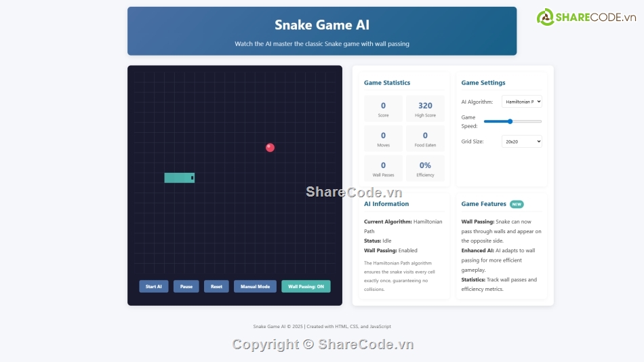
Task: Pause the game
Action: coord(186,286)
